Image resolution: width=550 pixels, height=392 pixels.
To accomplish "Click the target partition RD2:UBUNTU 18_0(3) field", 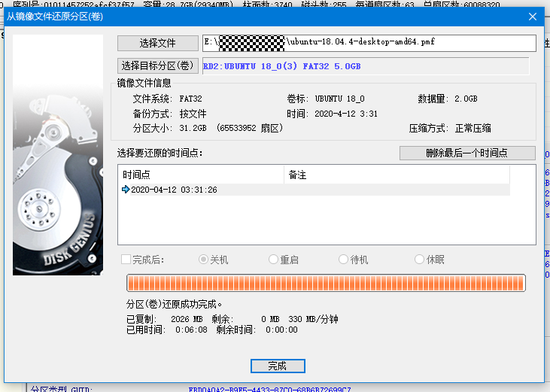I will (x=366, y=66).
